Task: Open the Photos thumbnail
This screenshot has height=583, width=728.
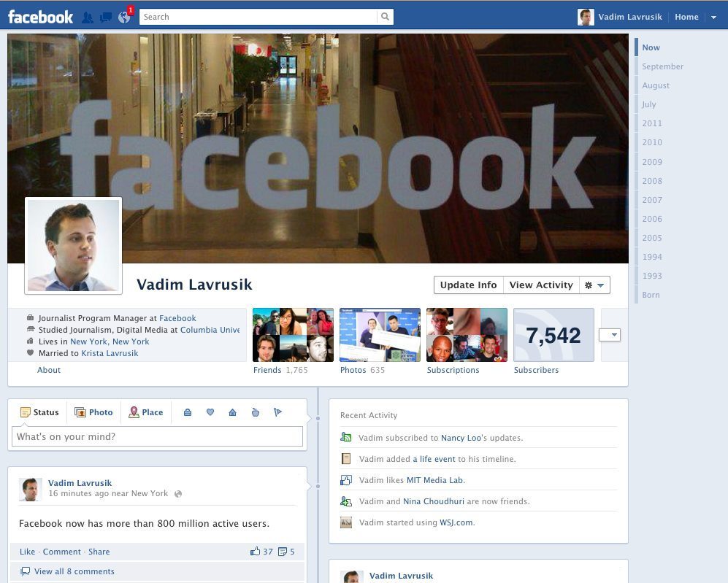Action: click(x=380, y=335)
